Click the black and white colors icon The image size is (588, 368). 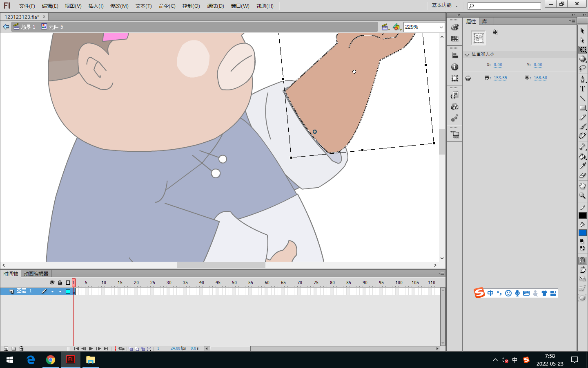click(x=581, y=241)
